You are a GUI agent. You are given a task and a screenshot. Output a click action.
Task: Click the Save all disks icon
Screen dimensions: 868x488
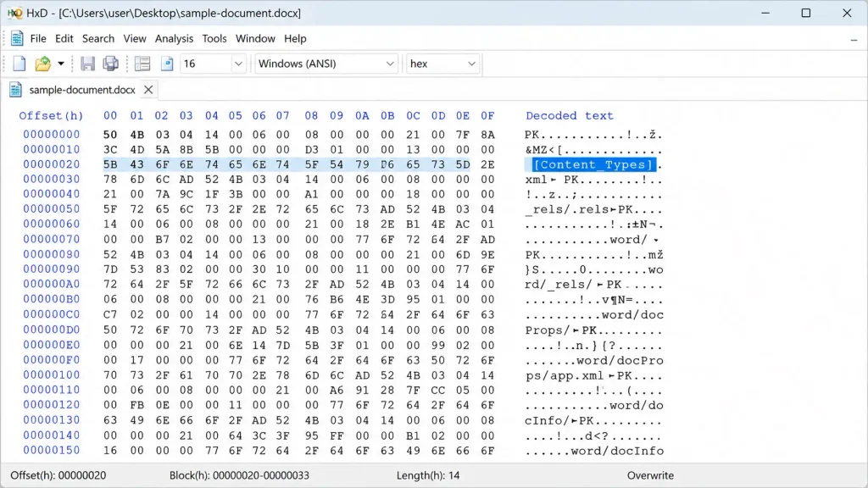pos(111,64)
